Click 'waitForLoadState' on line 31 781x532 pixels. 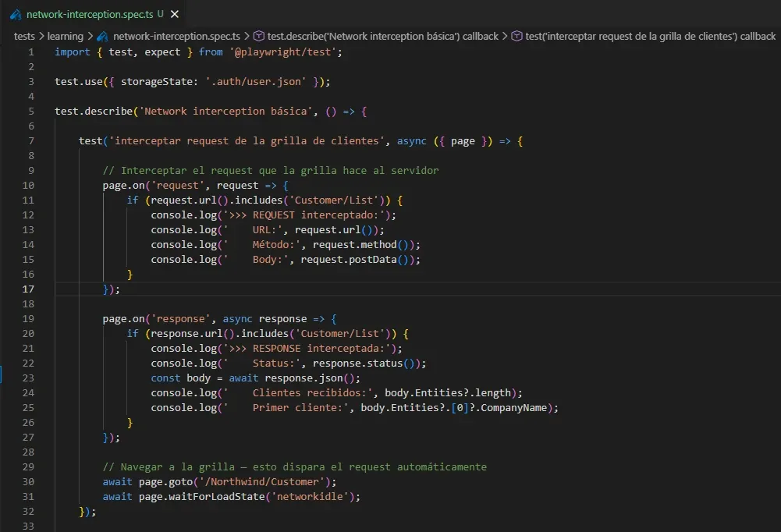(216, 497)
